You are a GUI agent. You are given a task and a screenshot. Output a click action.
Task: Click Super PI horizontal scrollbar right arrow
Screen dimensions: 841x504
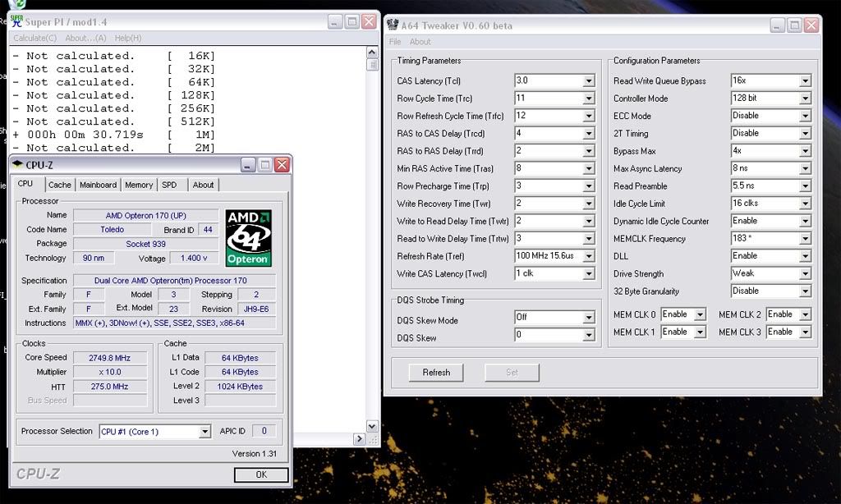coord(360,438)
